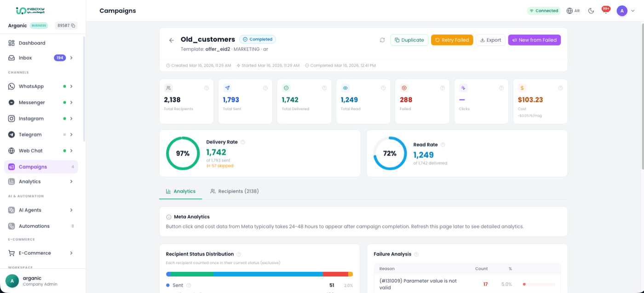Click the Retry Failed button
Viewport: 644px width, 293px height.
tap(452, 40)
